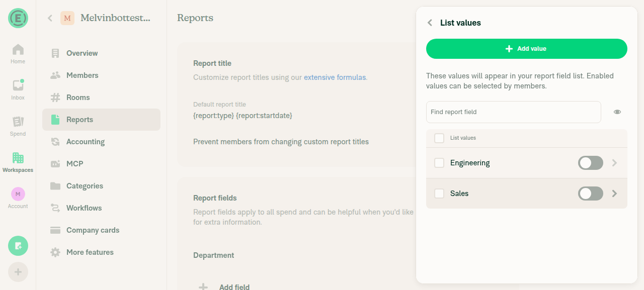
Task: Click the Members people icon
Action: point(55,75)
